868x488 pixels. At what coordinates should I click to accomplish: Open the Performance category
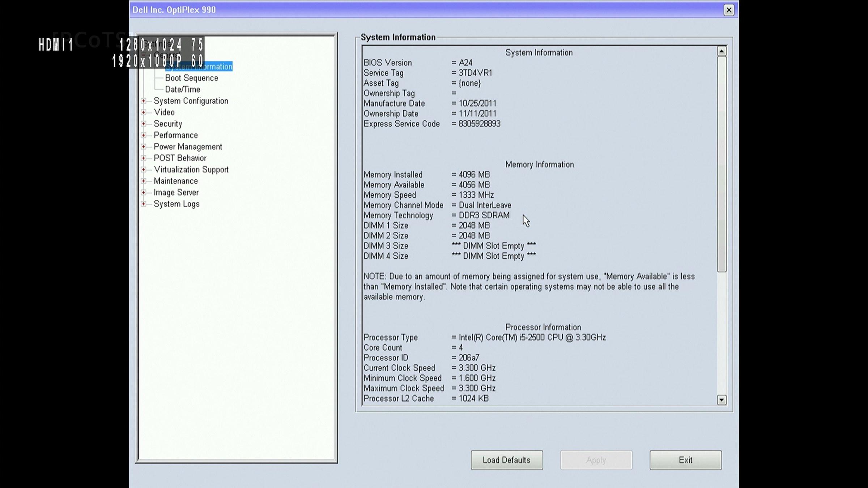(x=176, y=135)
